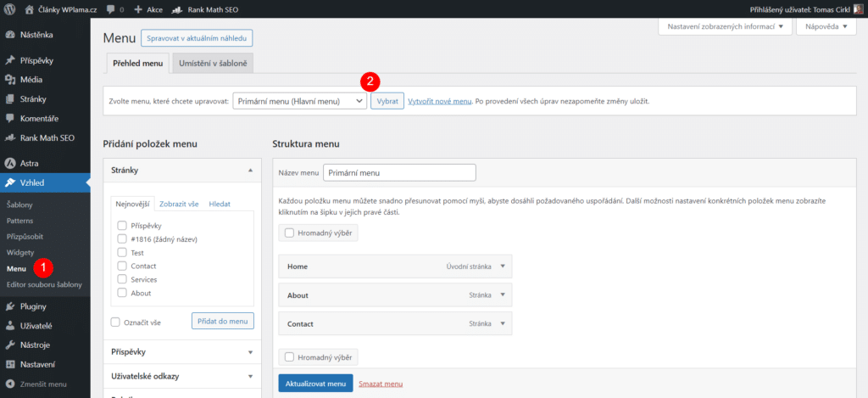Screen dimensions: 868x398
Task: Expand the About menu item arrow
Action: pyautogui.click(x=503, y=295)
